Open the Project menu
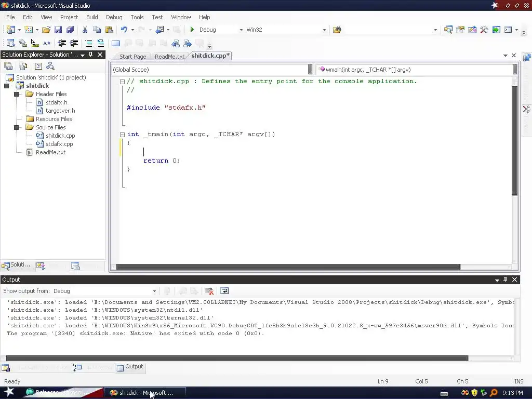This screenshot has width=532, height=399. coord(69,17)
